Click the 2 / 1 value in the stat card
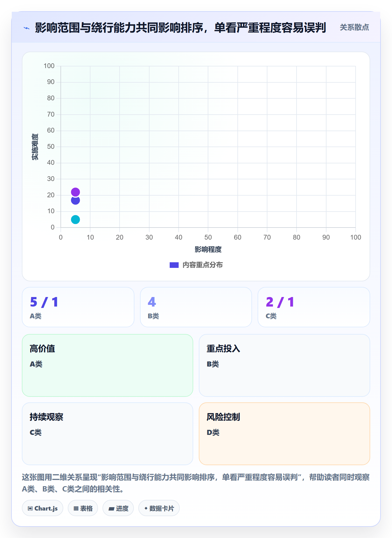392x538 pixels. click(x=280, y=302)
